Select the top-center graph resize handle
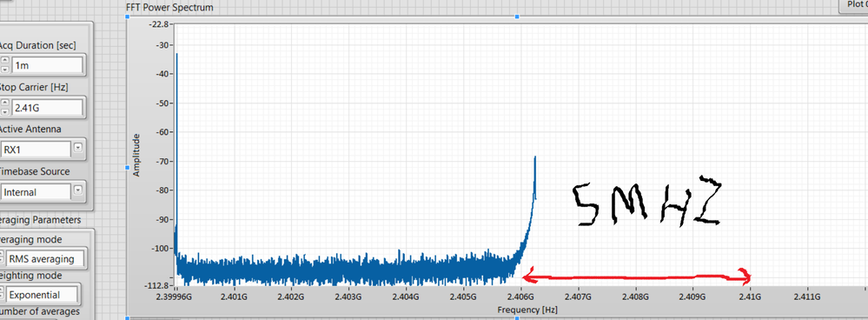 (x=517, y=17)
